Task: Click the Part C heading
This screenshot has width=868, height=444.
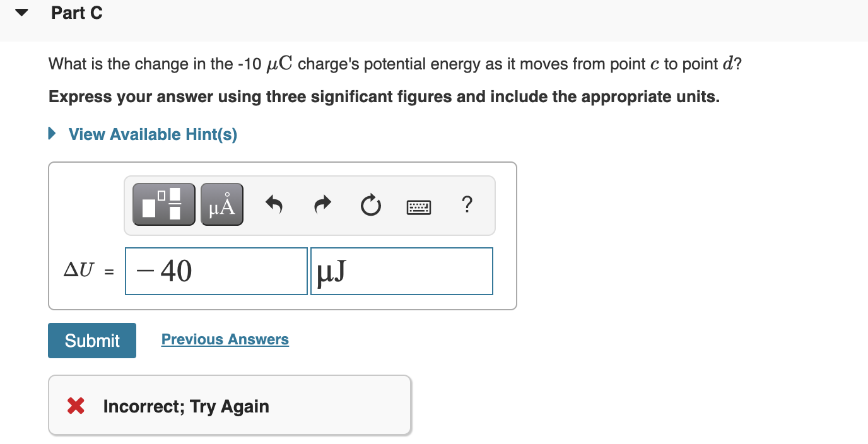Action: 77,13
